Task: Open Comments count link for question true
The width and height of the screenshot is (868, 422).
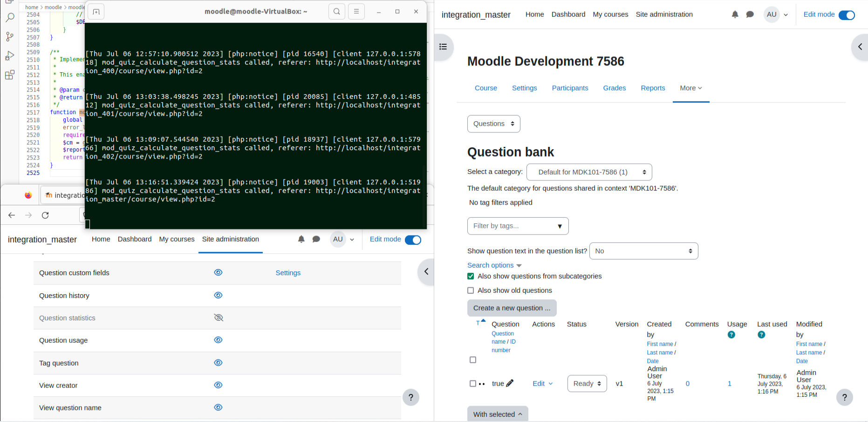Action: click(688, 384)
